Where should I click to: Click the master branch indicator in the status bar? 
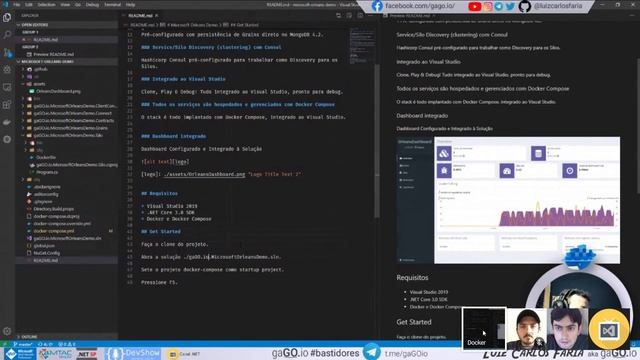(x=23, y=344)
